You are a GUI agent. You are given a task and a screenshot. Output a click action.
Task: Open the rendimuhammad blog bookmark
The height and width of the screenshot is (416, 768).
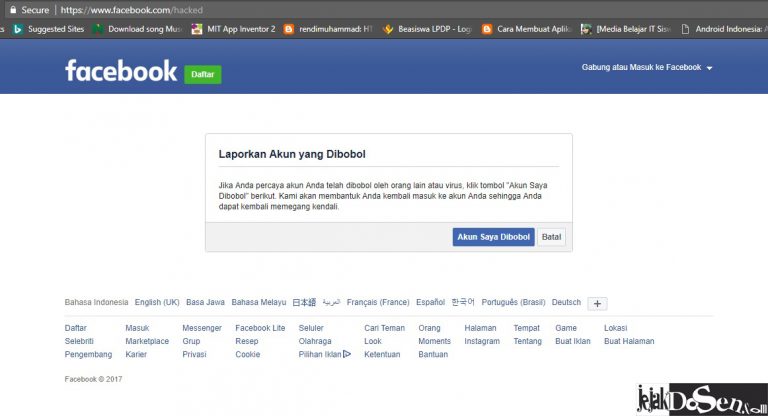[329, 29]
